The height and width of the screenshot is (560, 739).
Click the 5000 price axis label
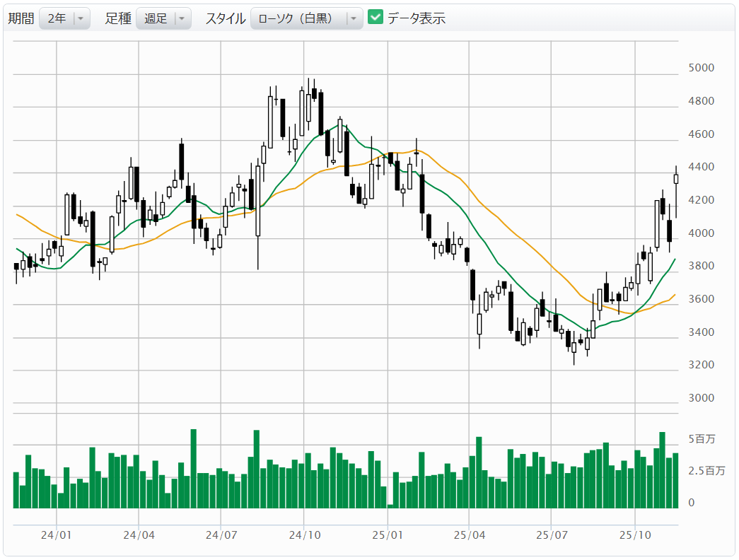click(x=701, y=68)
